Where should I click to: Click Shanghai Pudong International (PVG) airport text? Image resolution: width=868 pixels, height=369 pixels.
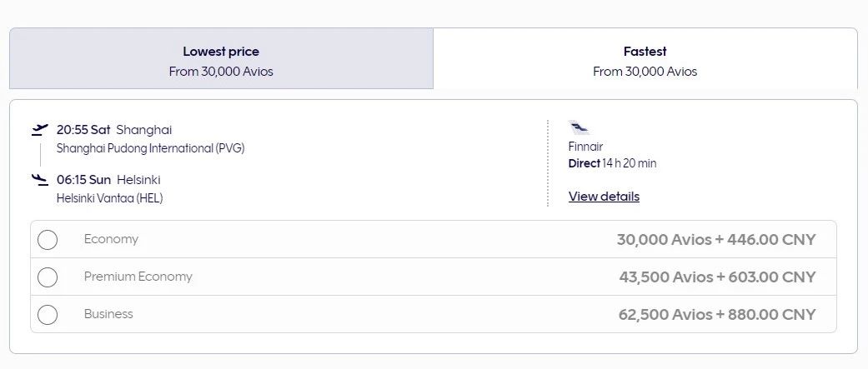point(150,148)
